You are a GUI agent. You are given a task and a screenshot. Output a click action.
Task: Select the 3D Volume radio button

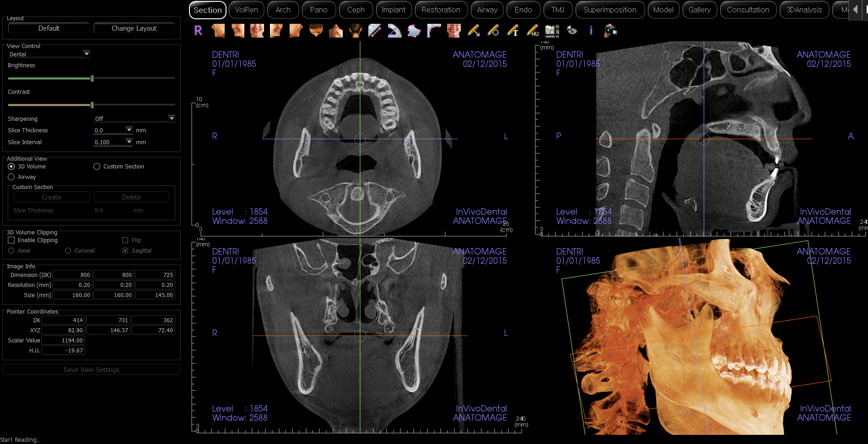pyautogui.click(x=11, y=167)
